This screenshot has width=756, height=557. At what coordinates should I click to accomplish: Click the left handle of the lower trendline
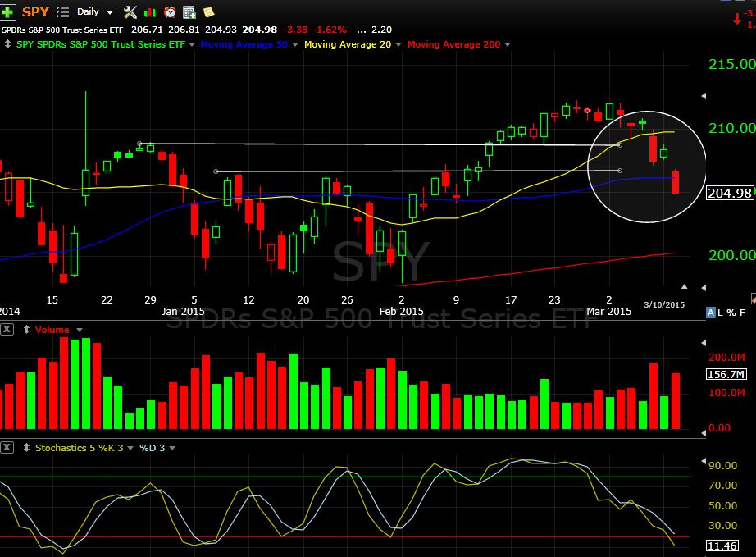click(216, 171)
